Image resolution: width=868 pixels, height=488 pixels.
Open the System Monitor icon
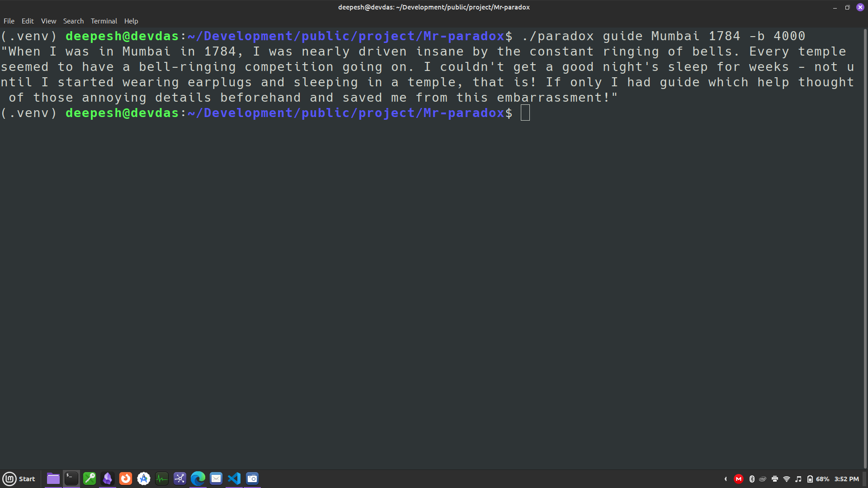(162, 479)
